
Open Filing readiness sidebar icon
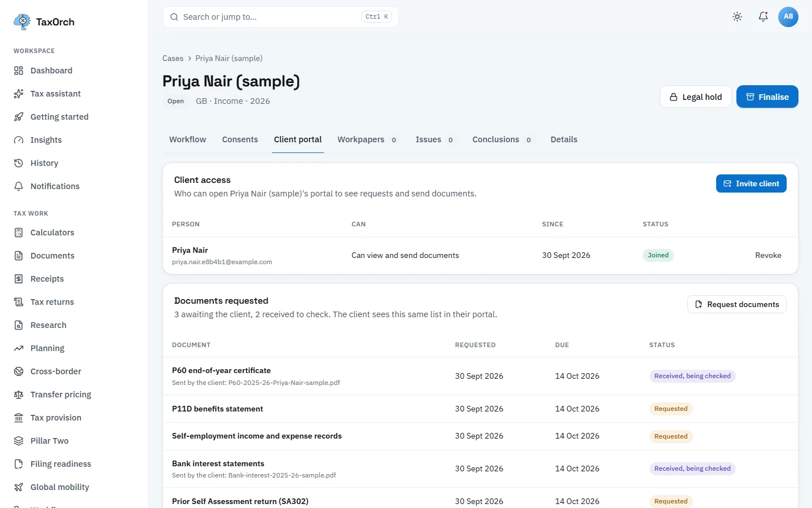[19, 464]
